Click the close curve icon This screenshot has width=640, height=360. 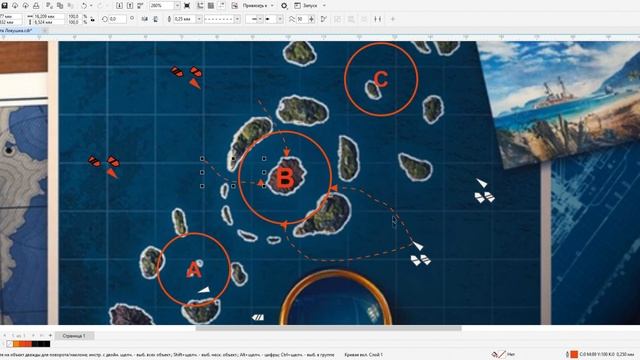click(324, 19)
